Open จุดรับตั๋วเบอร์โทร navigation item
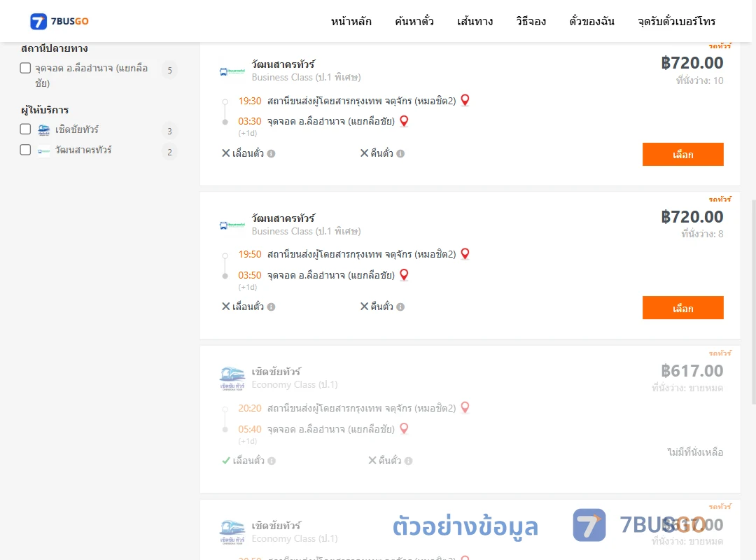 tap(676, 21)
